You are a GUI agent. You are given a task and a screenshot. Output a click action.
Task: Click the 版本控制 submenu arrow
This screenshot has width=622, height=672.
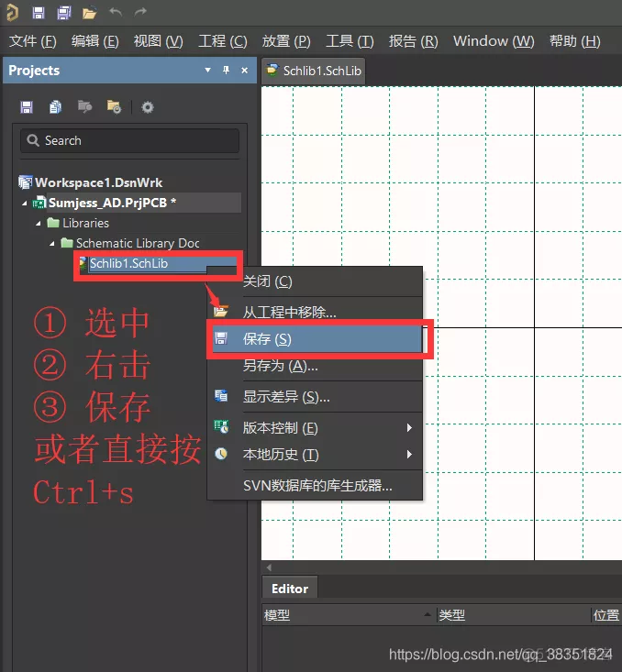point(410,428)
